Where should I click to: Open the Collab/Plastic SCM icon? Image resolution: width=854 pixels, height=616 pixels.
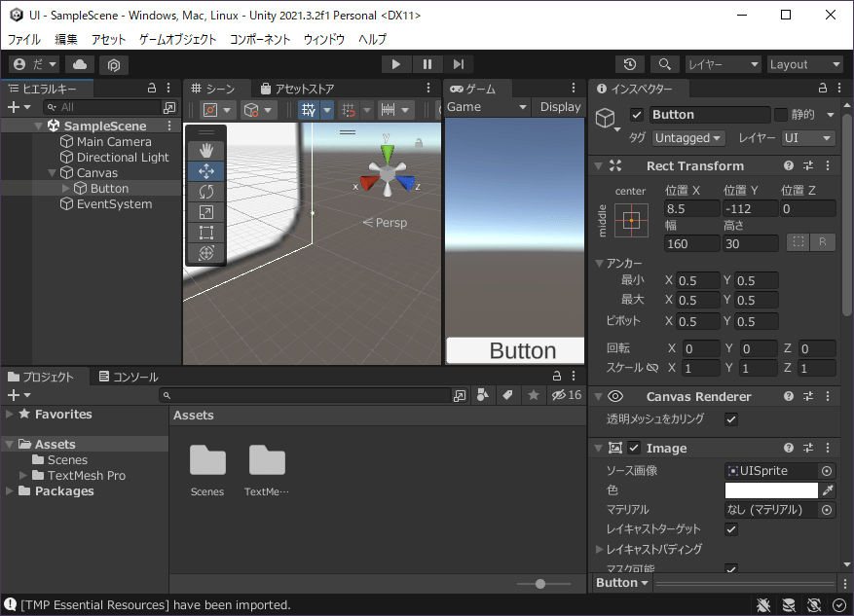[113, 65]
